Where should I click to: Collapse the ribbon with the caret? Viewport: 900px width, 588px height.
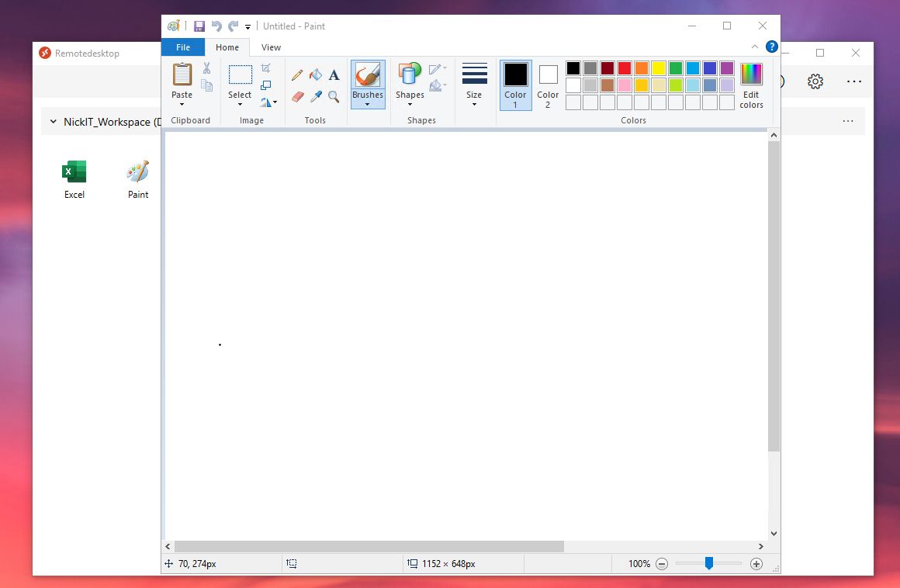point(755,47)
